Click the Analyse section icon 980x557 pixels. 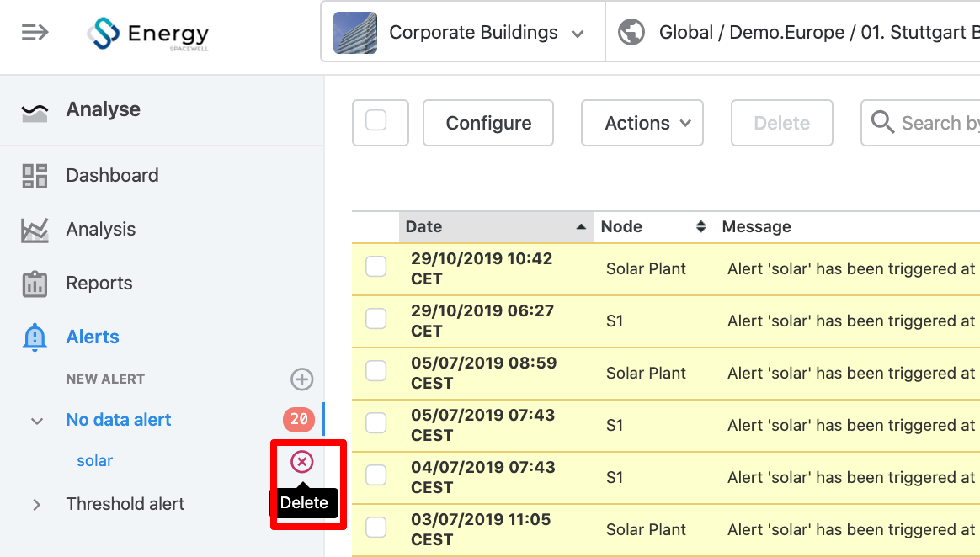(35, 111)
